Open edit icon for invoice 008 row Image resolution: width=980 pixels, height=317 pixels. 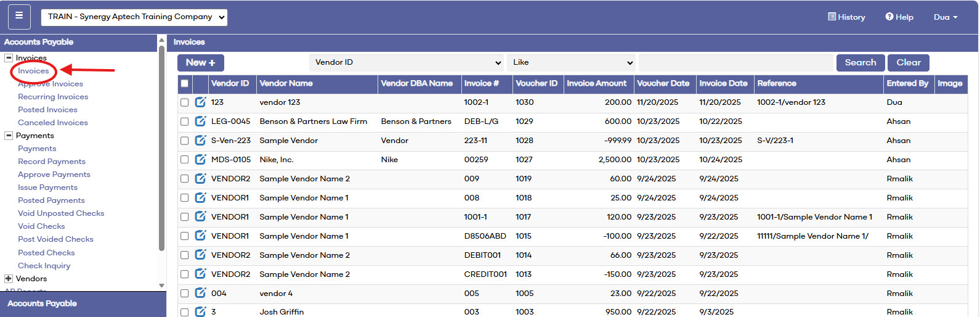point(201,198)
